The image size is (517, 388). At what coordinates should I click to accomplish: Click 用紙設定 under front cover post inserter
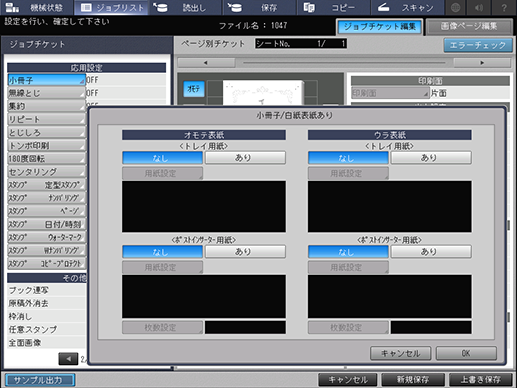(x=162, y=267)
